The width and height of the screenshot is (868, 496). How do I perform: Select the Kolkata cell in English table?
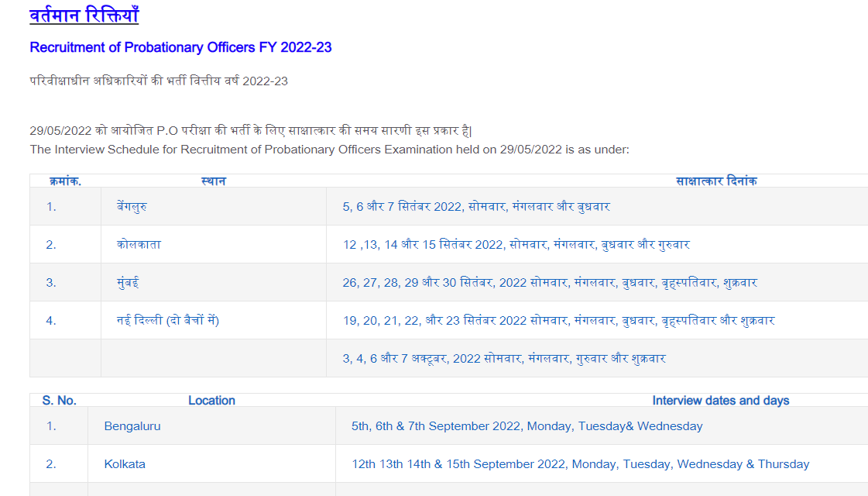click(x=125, y=464)
